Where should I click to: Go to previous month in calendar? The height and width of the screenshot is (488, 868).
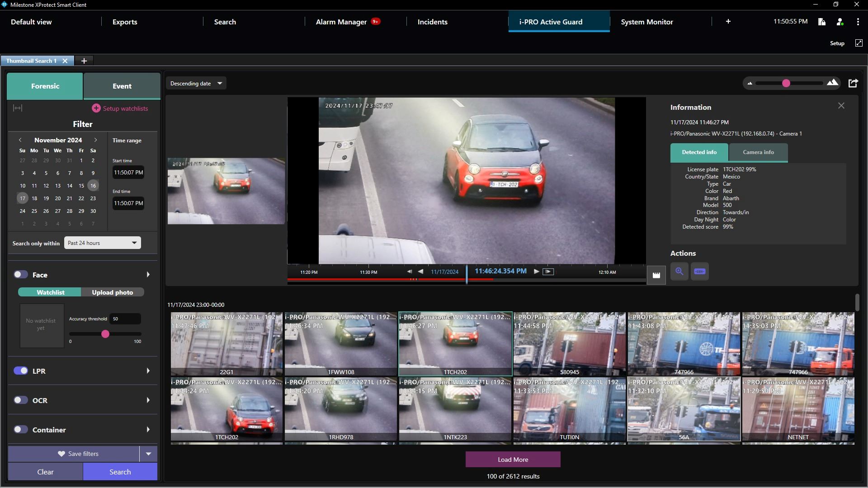pyautogui.click(x=20, y=140)
